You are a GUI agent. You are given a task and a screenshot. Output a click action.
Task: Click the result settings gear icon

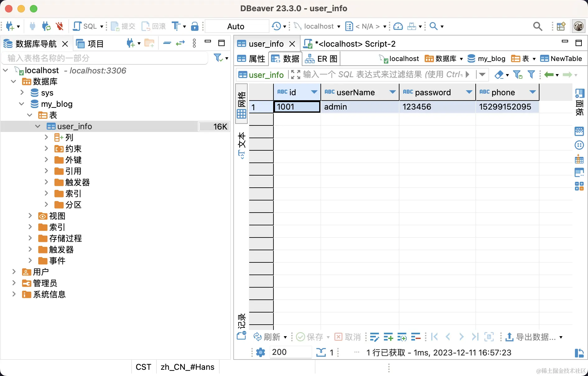point(260,352)
